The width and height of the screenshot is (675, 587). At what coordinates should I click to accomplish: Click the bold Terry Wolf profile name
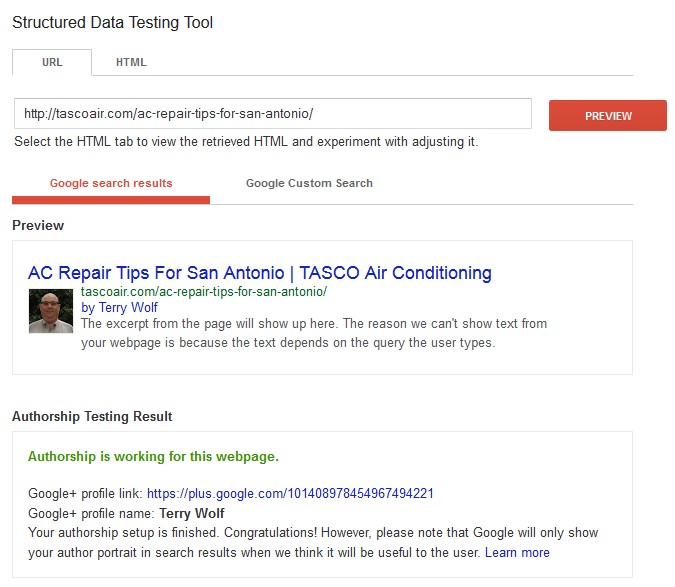pyautogui.click(x=192, y=513)
